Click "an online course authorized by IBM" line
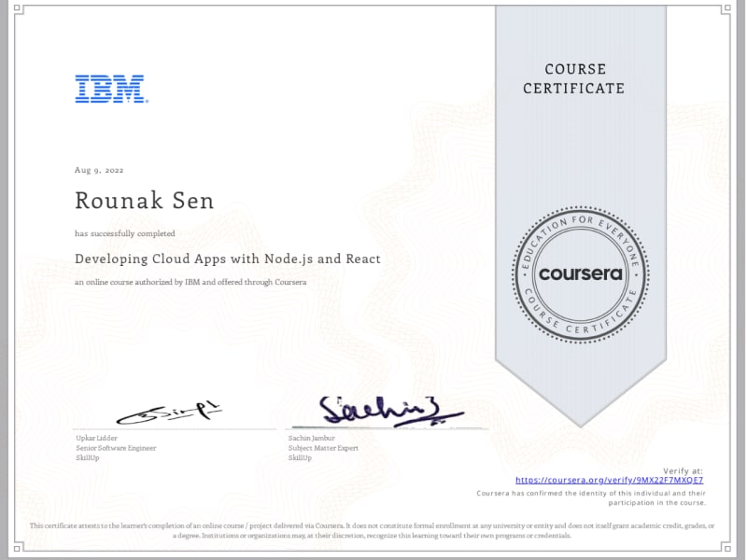The height and width of the screenshot is (560, 747). coord(190,282)
